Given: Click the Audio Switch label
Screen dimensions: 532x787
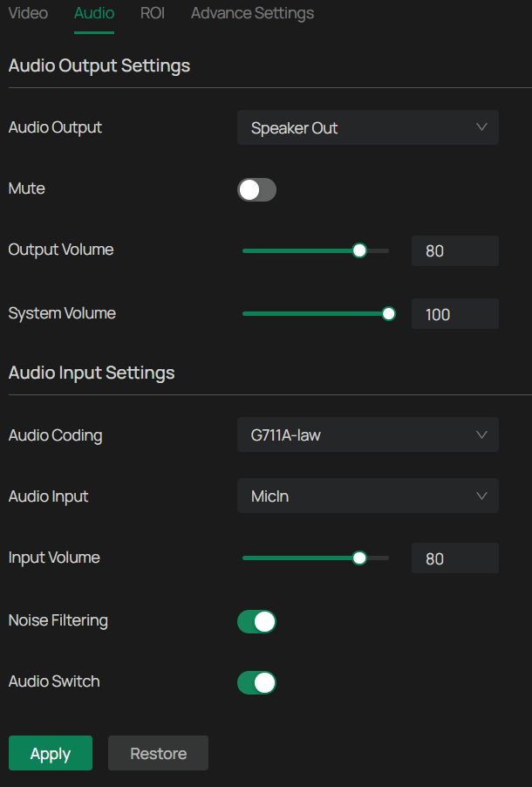Looking at the screenshot, I should pos(54,681).
